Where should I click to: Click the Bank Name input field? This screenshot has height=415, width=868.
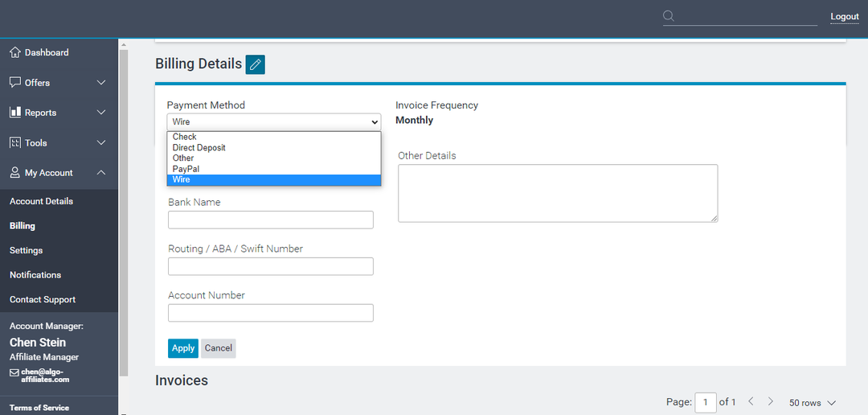click(x=270, y=220)
